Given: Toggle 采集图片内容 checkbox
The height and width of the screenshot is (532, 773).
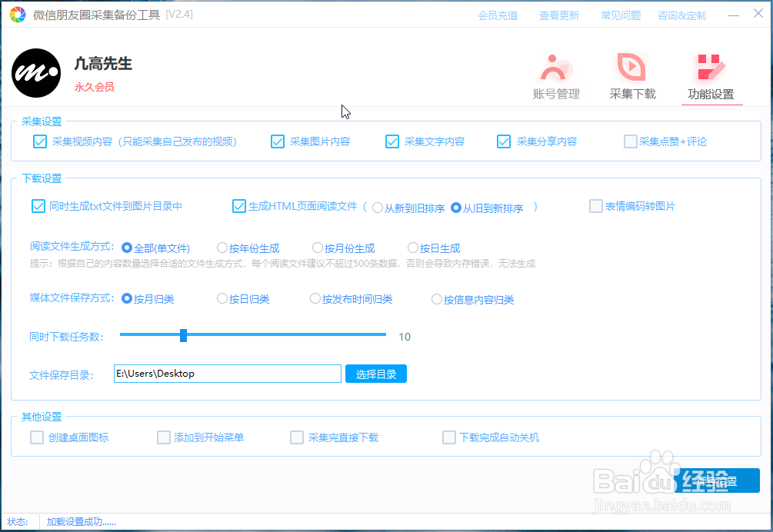Looking at the screenshot, I should point(278,142).
